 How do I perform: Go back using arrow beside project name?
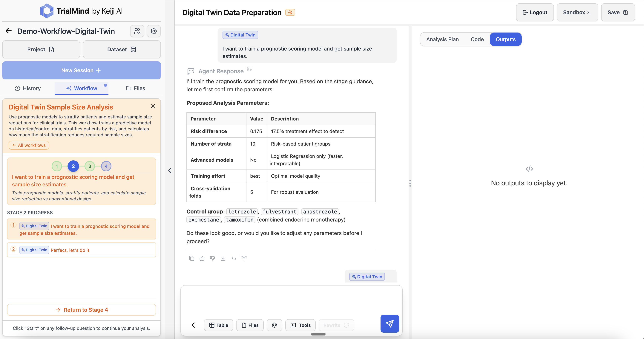[9, 31]
